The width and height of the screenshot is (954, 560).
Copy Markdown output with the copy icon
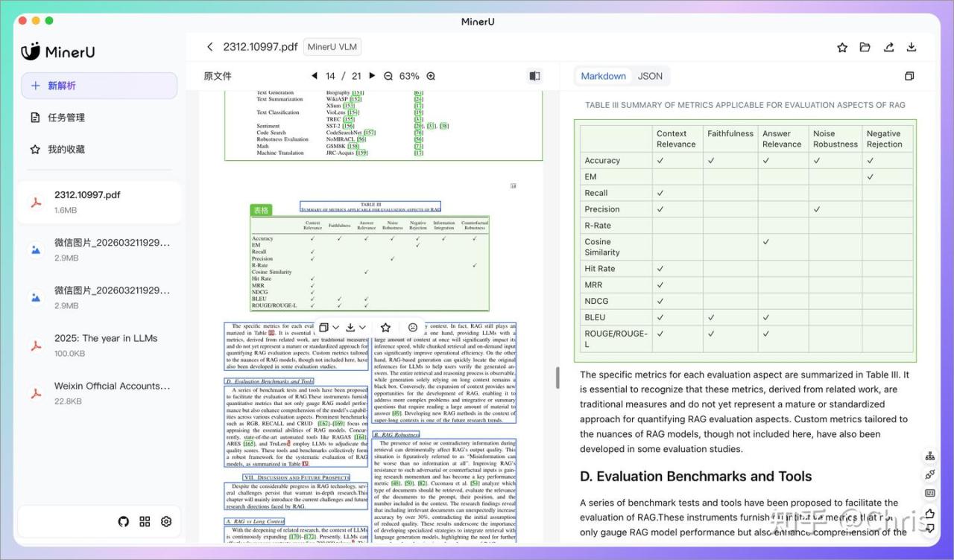click(x=909, y=76)
